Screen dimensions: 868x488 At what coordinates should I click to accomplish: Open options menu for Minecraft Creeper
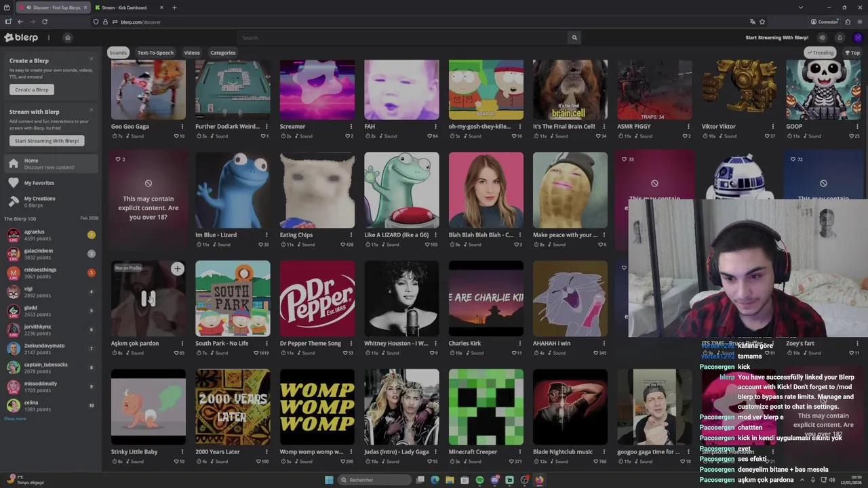point(519,452)
